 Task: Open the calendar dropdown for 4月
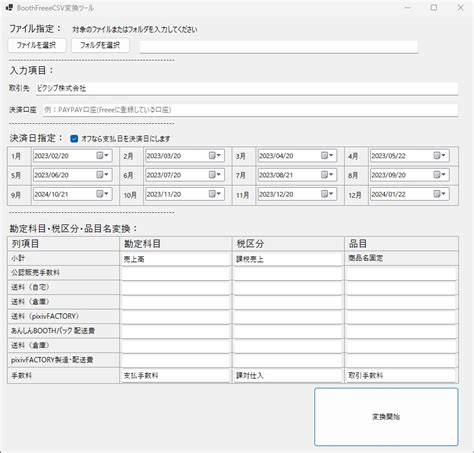tap(439, 156)
